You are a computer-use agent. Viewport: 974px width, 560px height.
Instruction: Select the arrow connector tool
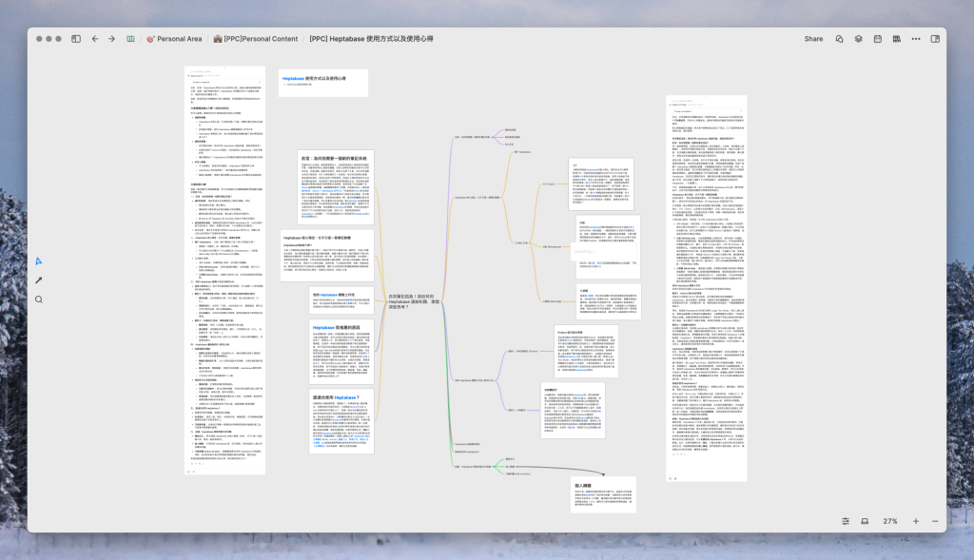(x=38, y=280)
